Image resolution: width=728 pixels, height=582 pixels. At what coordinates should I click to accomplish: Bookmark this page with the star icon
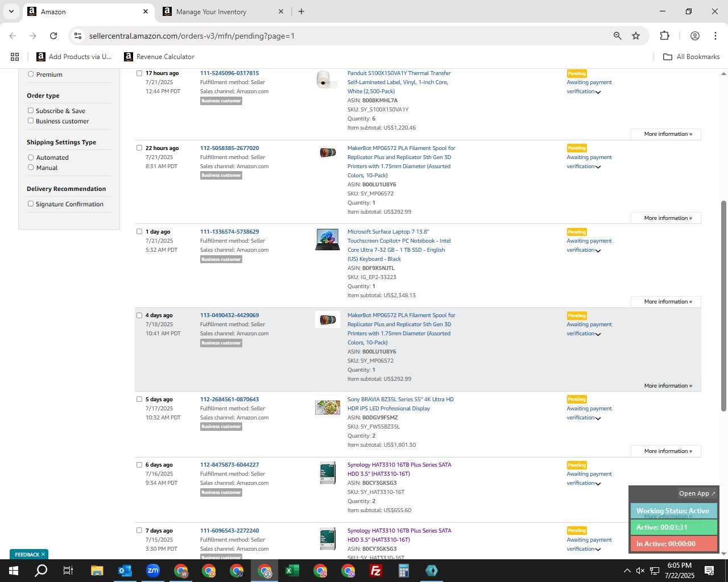[636, 36]
